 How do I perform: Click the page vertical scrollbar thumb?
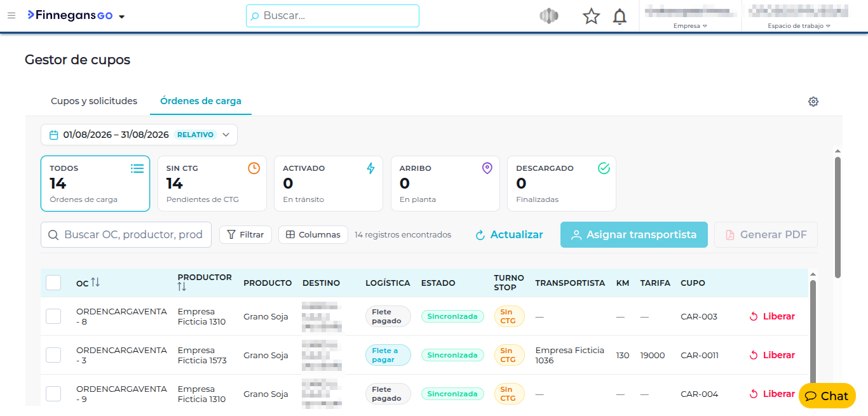pos(837,217)
